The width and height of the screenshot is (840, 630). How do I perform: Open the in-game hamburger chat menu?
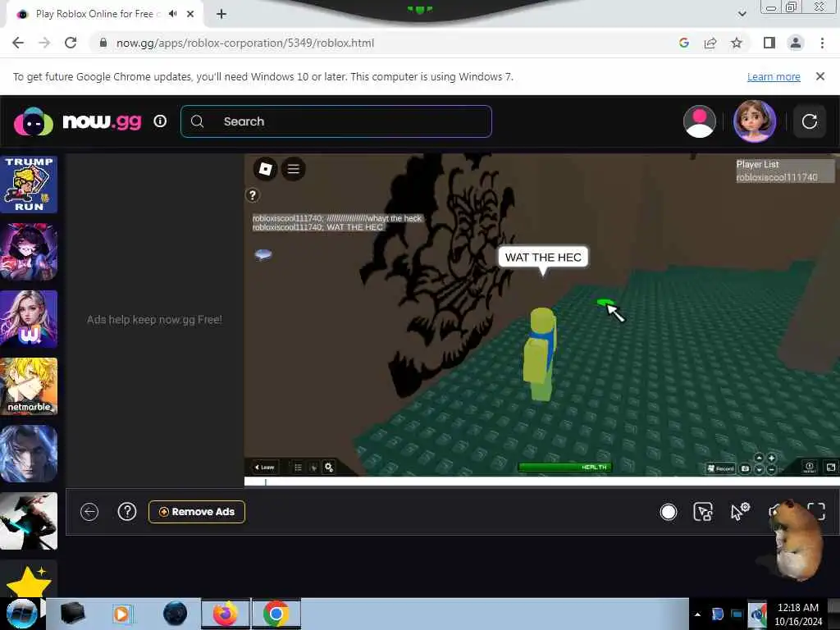click(293, 169)
